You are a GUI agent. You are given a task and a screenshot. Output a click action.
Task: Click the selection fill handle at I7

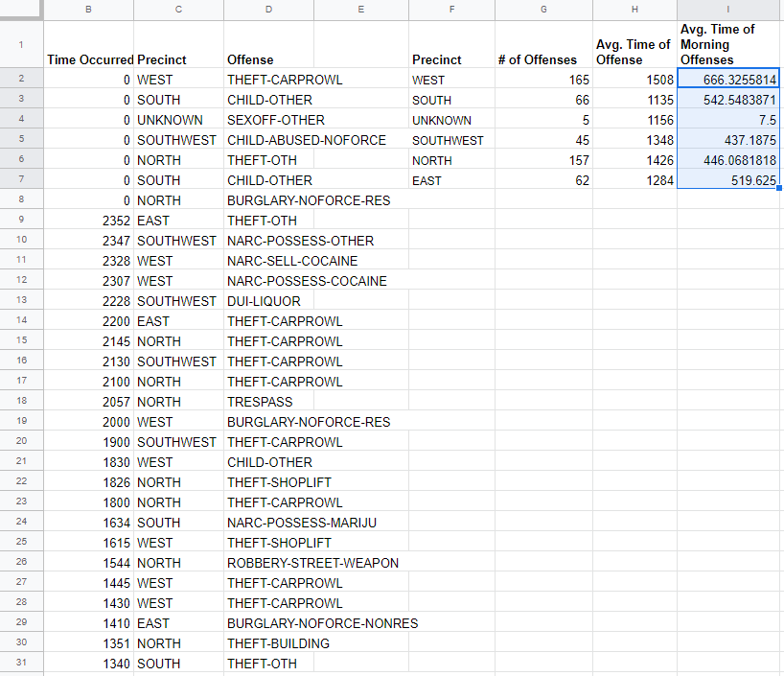[x=779, y=188]
